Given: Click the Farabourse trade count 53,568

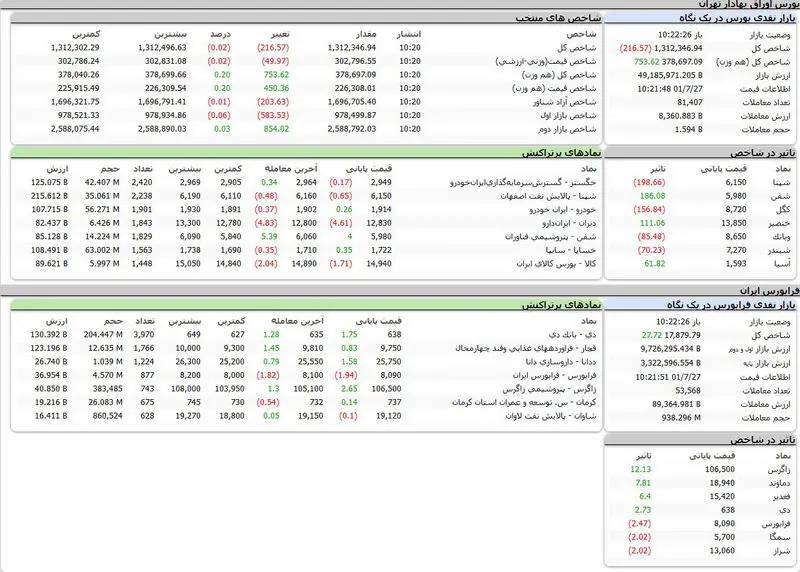Looking at the screenshot, I should [688, 391].
